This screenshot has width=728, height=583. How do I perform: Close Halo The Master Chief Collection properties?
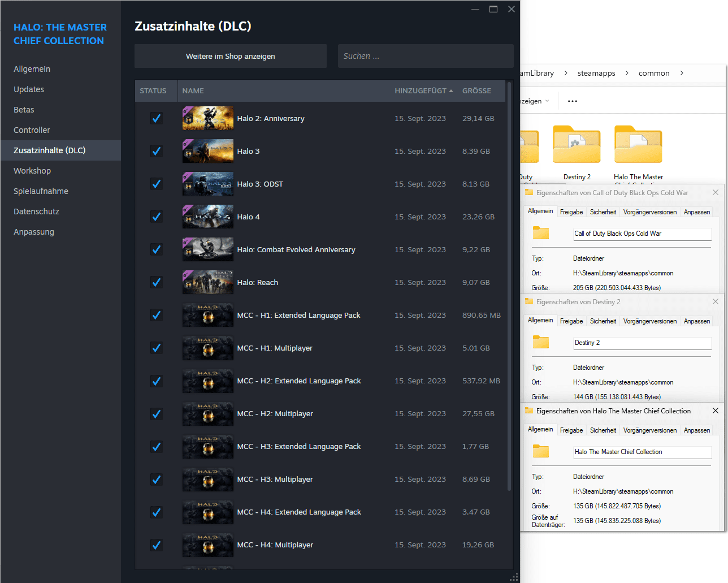coord(716,411)
